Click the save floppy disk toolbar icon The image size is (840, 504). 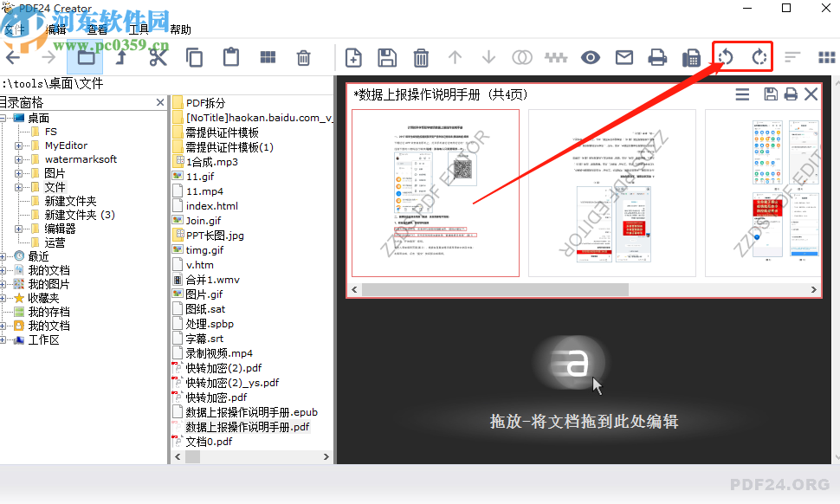coord(387,57)
